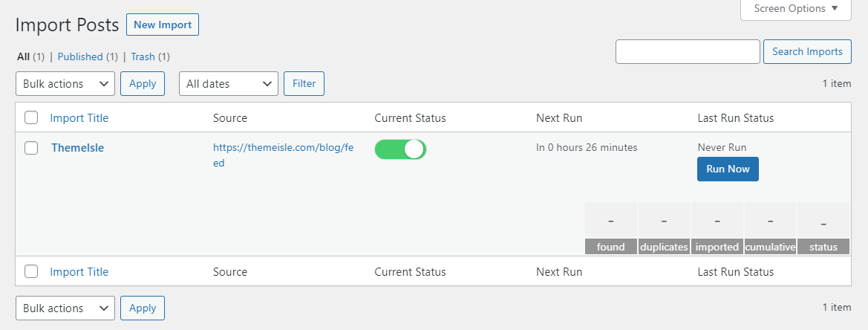Select the All imports view

23,56
